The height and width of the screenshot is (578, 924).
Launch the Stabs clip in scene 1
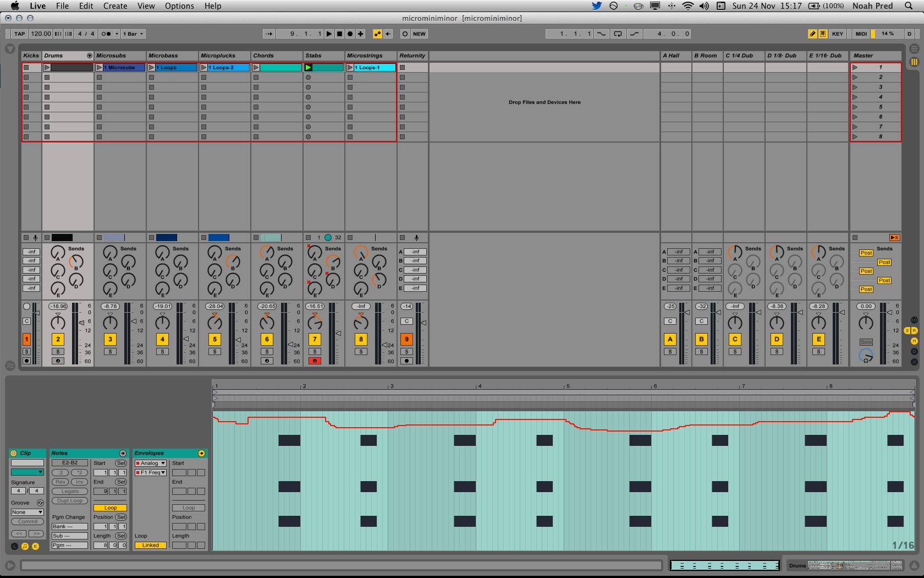coord(309,67)
